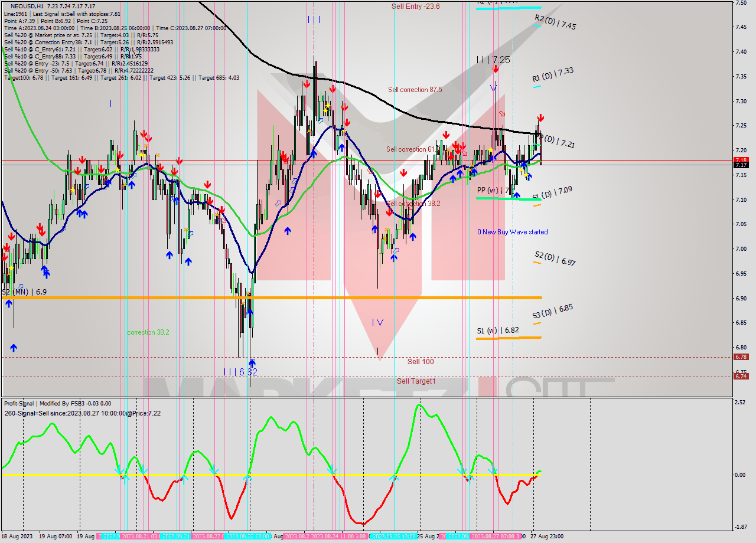The image size is (756, 543).
Task: Select the 'S1 (w) | 6.82' support label
Action: point(498,331)
